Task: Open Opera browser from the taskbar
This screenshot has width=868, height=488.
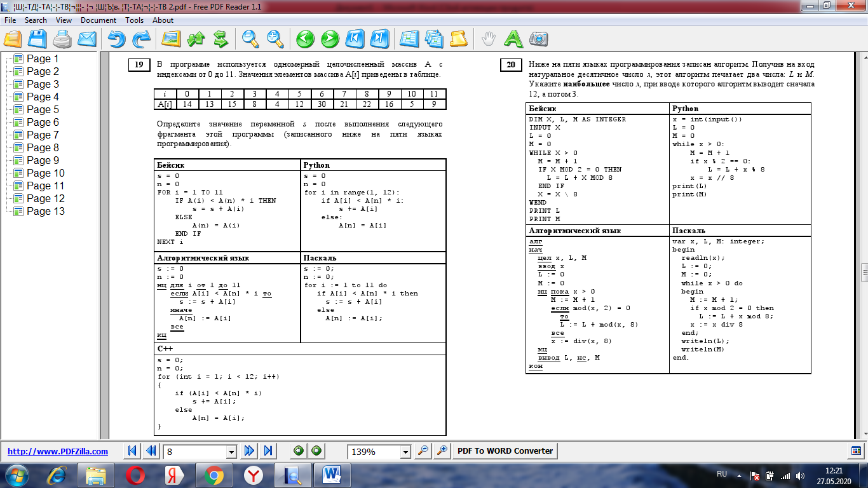Action: pos(135,475)
